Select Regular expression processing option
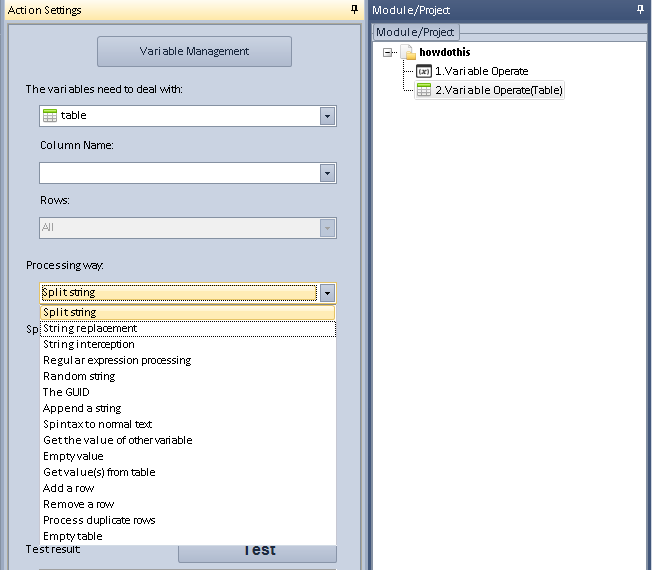Screen dimensions: 652x570 pos(116,360)
